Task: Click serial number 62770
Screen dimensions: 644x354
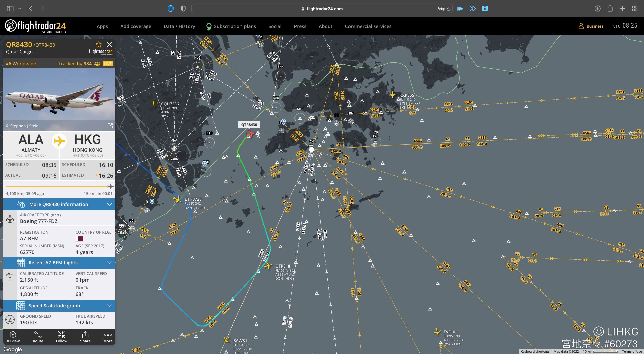Action: pyautogui.click(x=27, y=252)
